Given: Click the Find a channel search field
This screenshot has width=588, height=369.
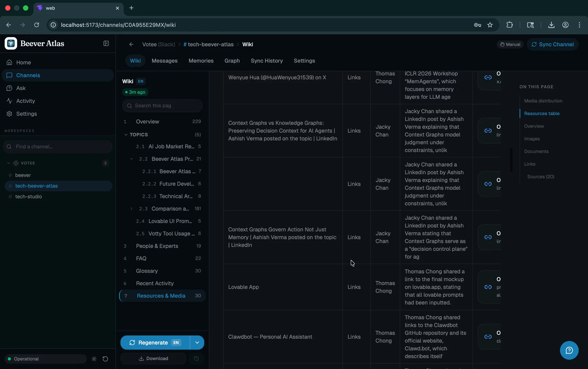Looking at the screenshot, I should (x=58, y=147).
